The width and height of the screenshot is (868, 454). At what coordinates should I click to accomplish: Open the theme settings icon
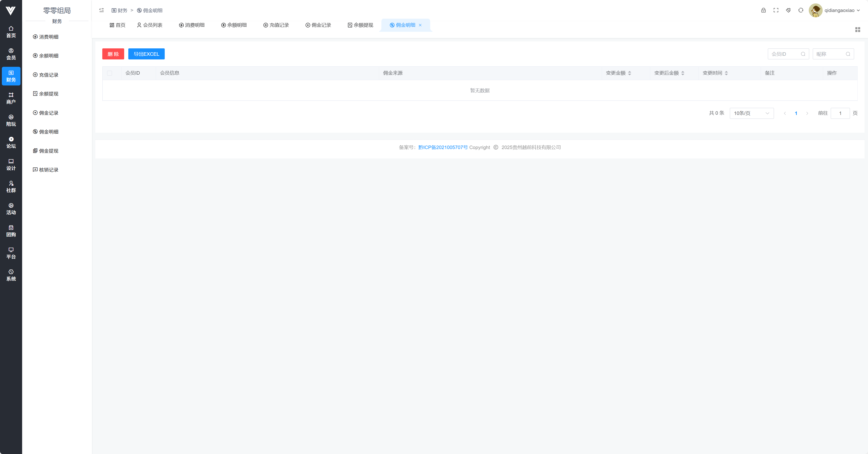[788, 10]
